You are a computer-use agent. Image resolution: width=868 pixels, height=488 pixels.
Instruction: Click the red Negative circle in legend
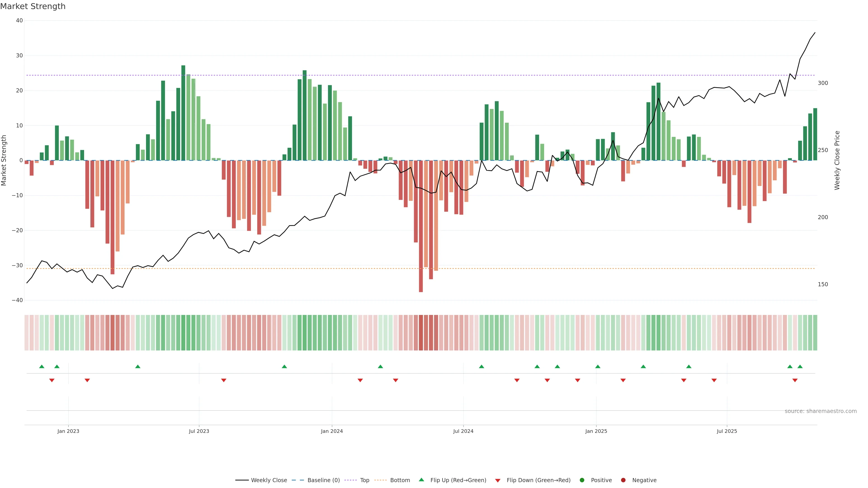pos(623,480)
